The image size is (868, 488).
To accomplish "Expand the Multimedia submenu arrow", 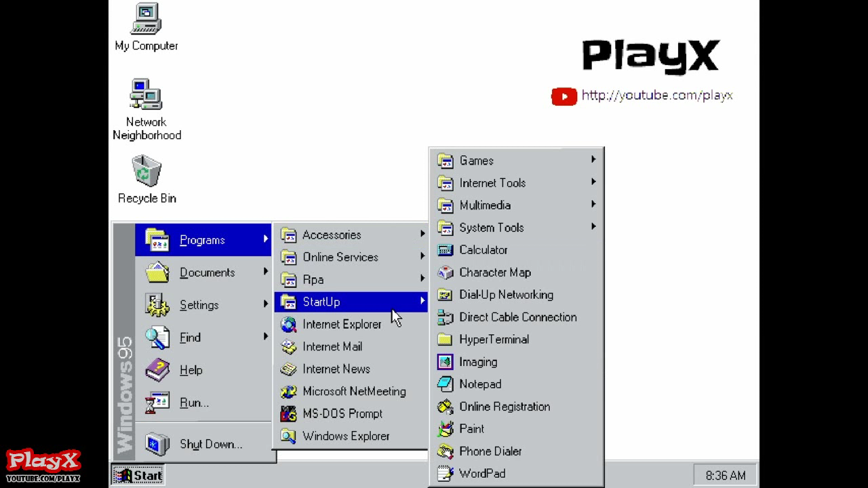I will coord(593,205).
